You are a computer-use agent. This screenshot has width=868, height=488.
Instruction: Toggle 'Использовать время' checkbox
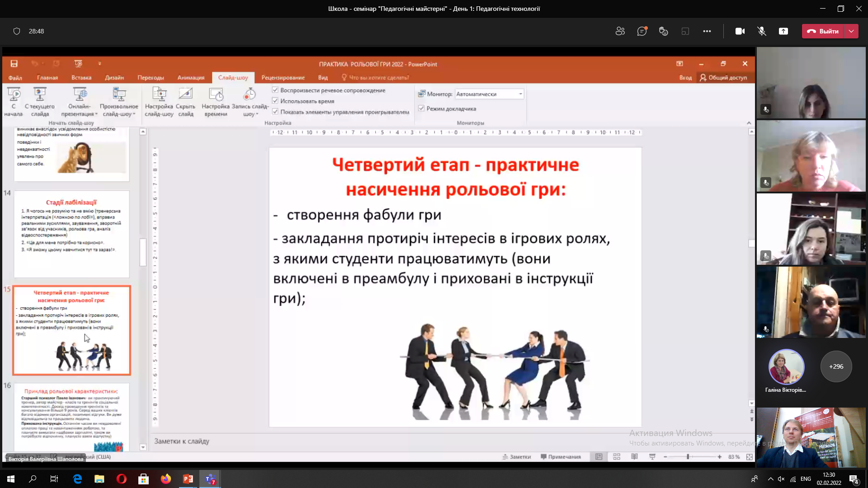click(275, 101)
